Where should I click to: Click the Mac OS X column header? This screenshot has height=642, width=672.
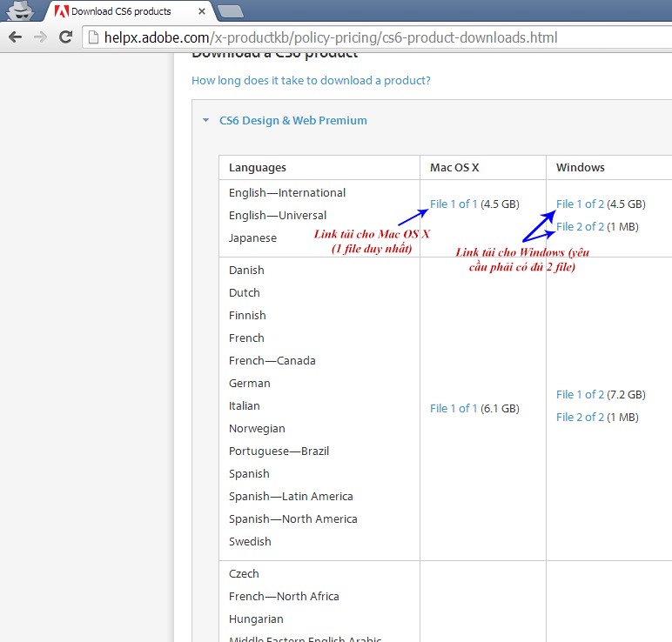tap(454, 168)
